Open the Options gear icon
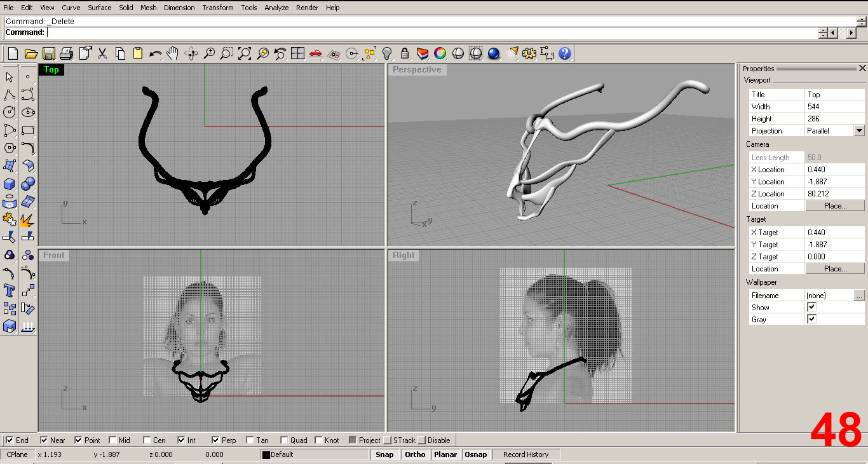This screenshot has width=868, height=464. click(529, 54)
